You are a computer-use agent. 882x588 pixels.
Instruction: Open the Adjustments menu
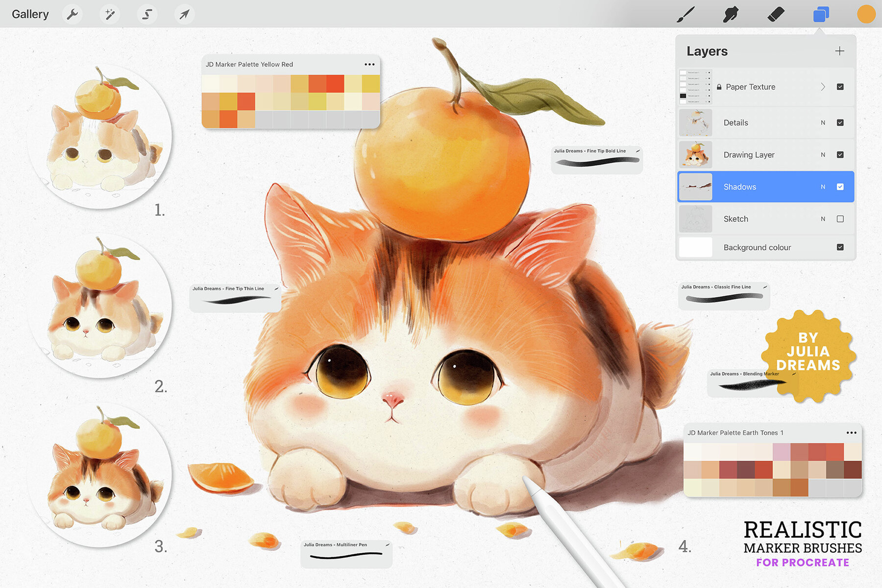point(109,14)
